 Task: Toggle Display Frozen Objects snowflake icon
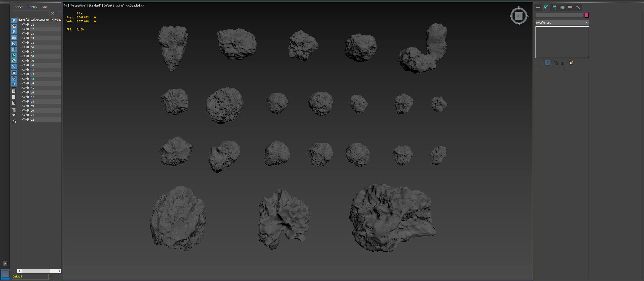(14, 78)
